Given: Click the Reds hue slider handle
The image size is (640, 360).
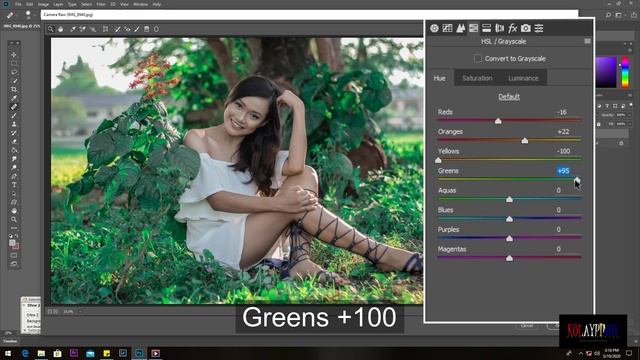Looking at the screenshot, I should 498,121.
